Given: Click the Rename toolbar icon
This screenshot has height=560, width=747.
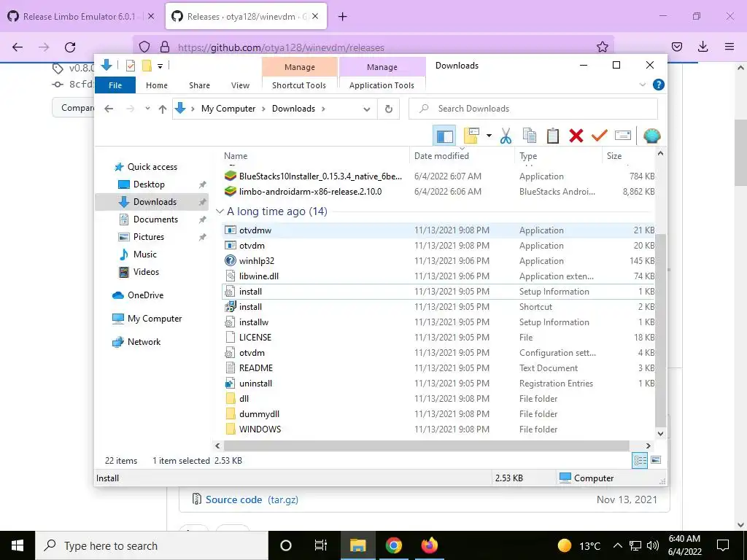Looking at the screenshot, I should (623, 136).
